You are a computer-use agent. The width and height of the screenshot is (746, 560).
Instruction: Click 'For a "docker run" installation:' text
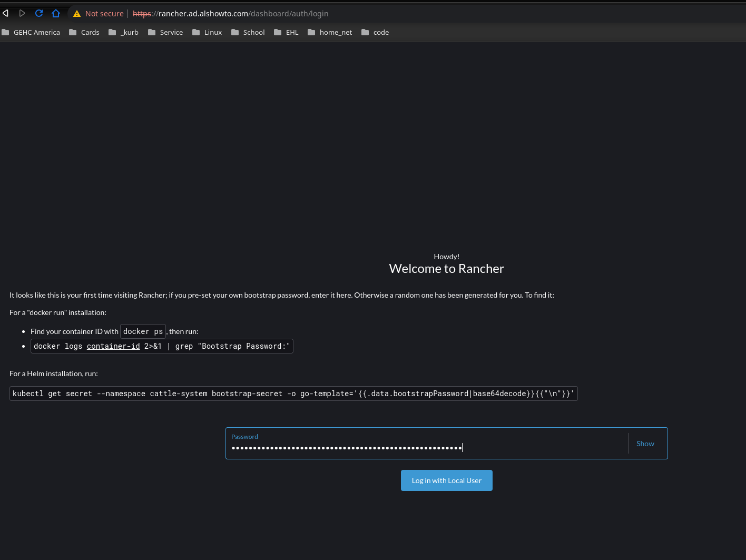(58, 312)
